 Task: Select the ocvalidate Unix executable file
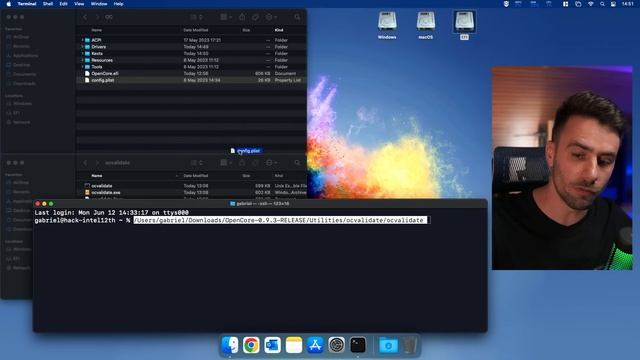(x=191, y=186)
